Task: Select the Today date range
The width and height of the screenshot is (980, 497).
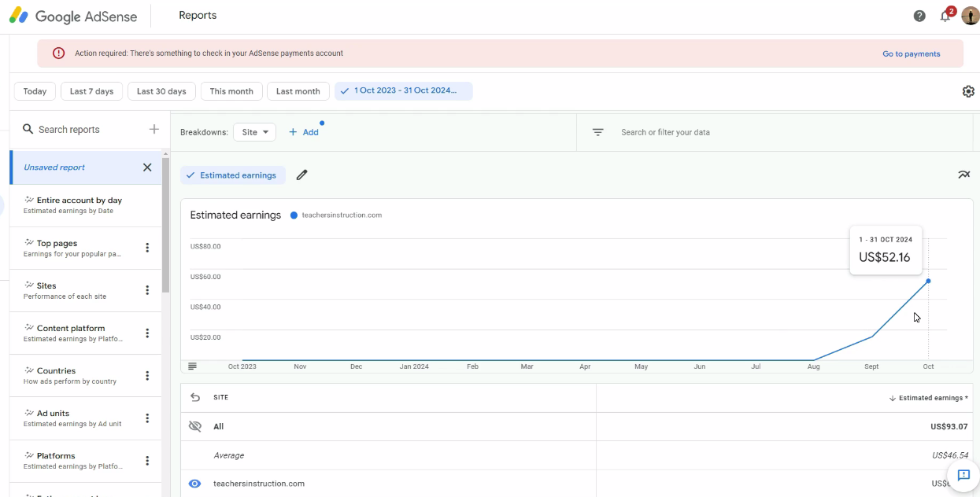Action: (x=35, y=91)
